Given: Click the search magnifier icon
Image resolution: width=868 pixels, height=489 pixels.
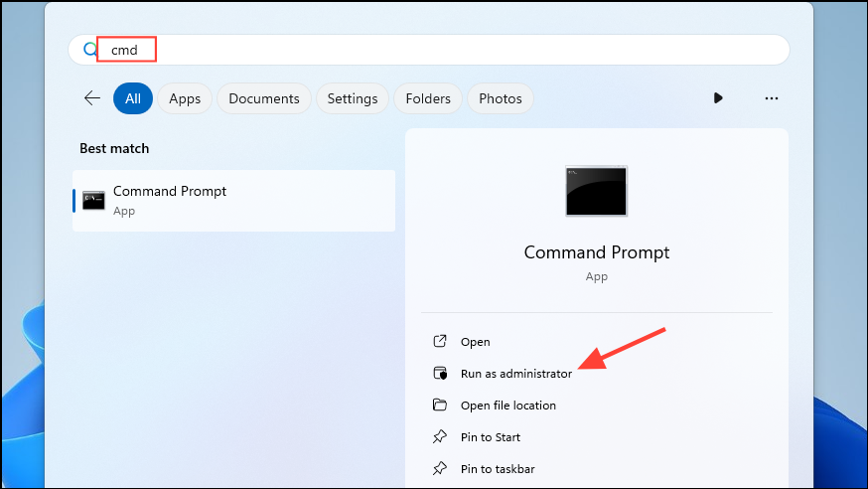Looking at the screenshot, I should [90, 50].
